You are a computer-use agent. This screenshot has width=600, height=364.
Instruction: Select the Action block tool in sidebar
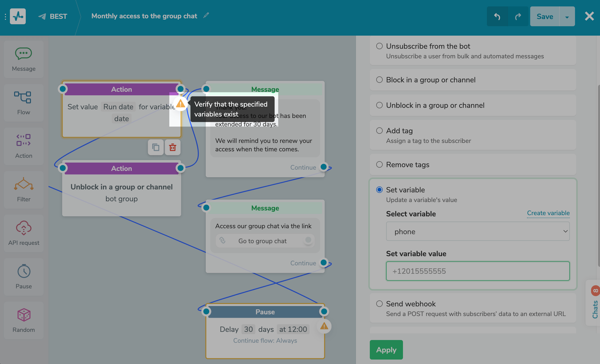pyautogui.click(x=24, y=146)
